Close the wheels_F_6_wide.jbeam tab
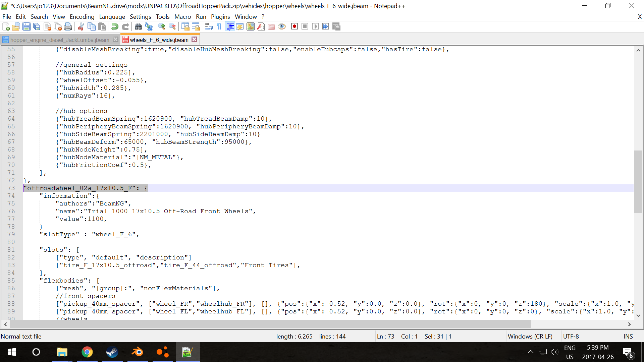 (195, 40)
